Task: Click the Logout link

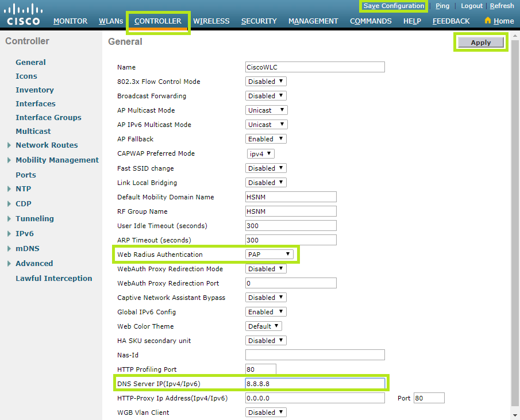Action: [x=472, y=6]
